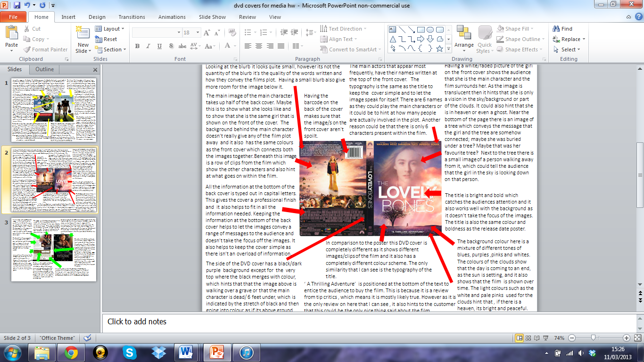Click the zoom slider handle
This screenshot has height=362, width=644.
593,338
